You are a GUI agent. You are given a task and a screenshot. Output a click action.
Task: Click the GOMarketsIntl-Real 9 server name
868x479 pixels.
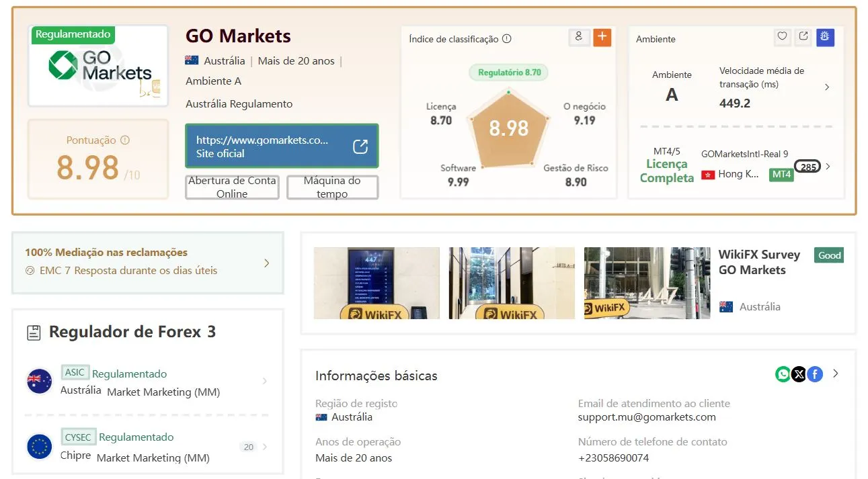point(744,154)
